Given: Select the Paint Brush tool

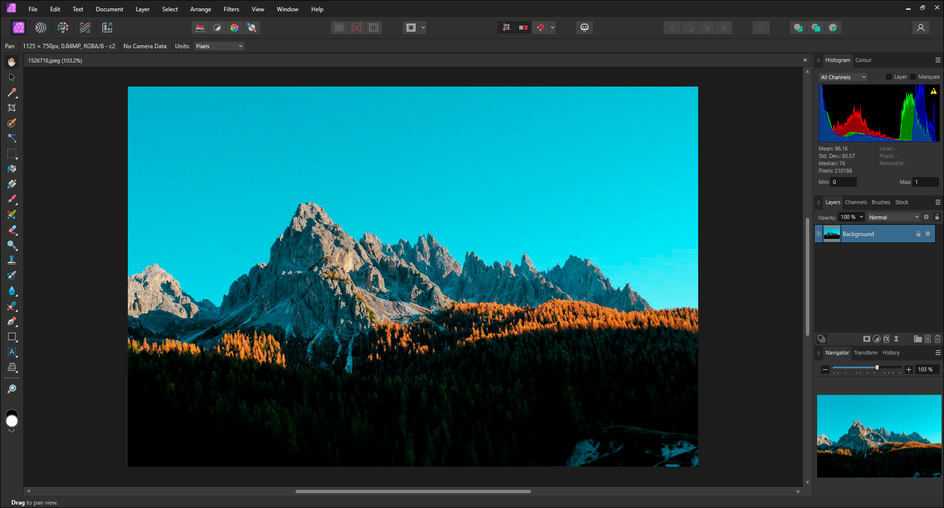Looking at the screenshot, I should (x=11, y=199).
